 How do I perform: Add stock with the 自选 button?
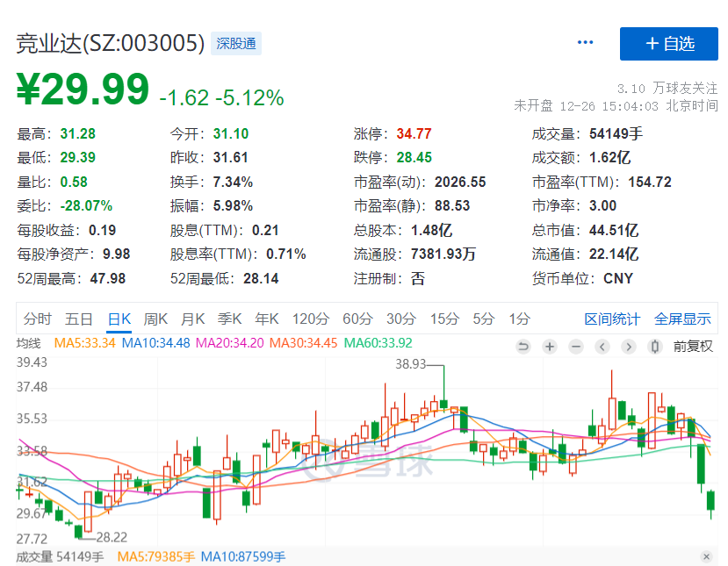coord(668,44)
